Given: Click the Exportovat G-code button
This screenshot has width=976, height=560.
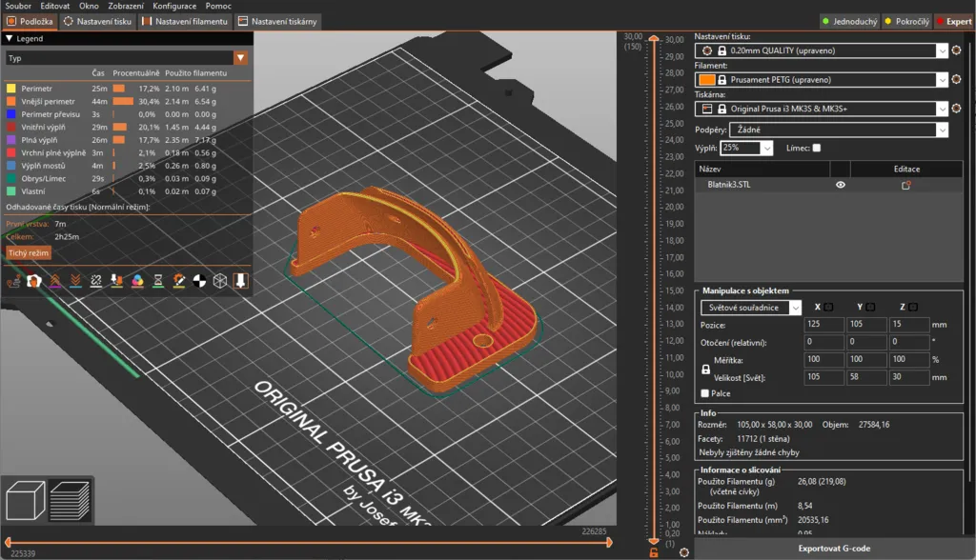Looking at the screenshot, I should (x=834, y=549).
